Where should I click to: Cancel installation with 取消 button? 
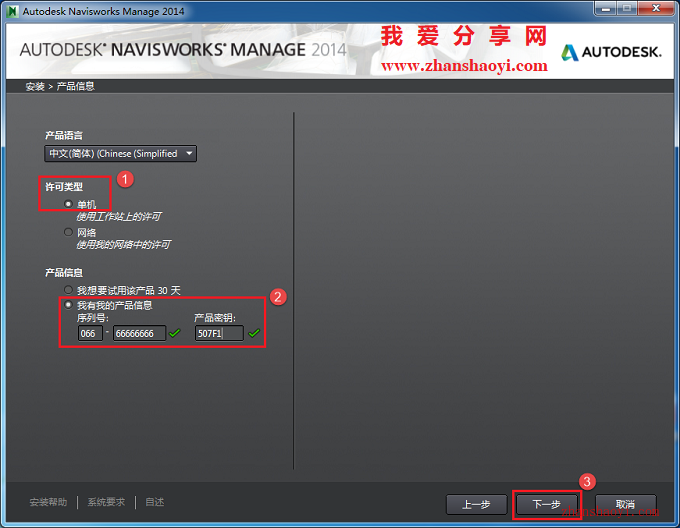point(625,504)
